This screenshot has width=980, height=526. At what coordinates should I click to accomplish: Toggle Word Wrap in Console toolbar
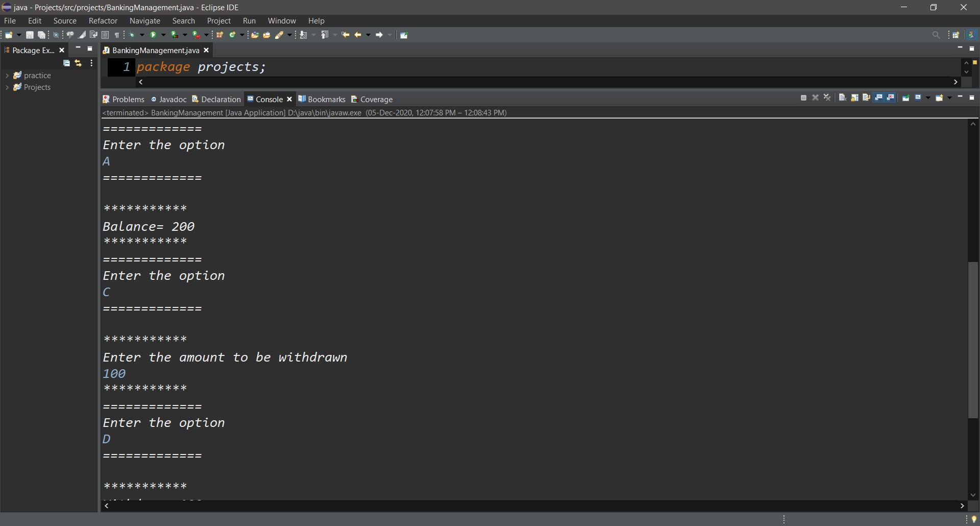pyautogui.click(x=867, y=98)
